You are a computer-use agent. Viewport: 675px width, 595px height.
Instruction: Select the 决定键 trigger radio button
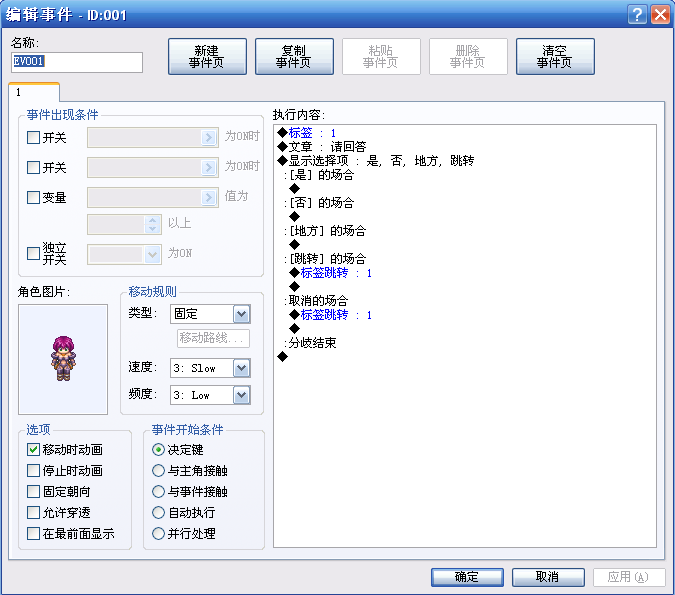coord(158,449)
